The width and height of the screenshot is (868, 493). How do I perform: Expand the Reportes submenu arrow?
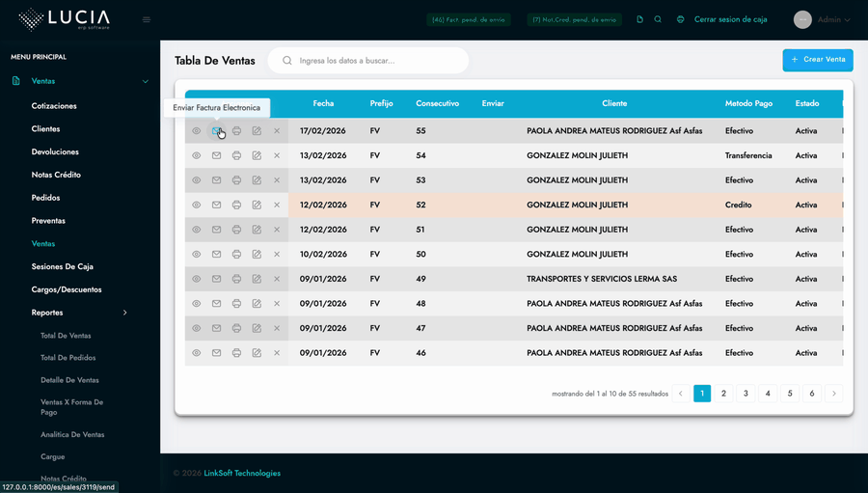click(125, 313)
